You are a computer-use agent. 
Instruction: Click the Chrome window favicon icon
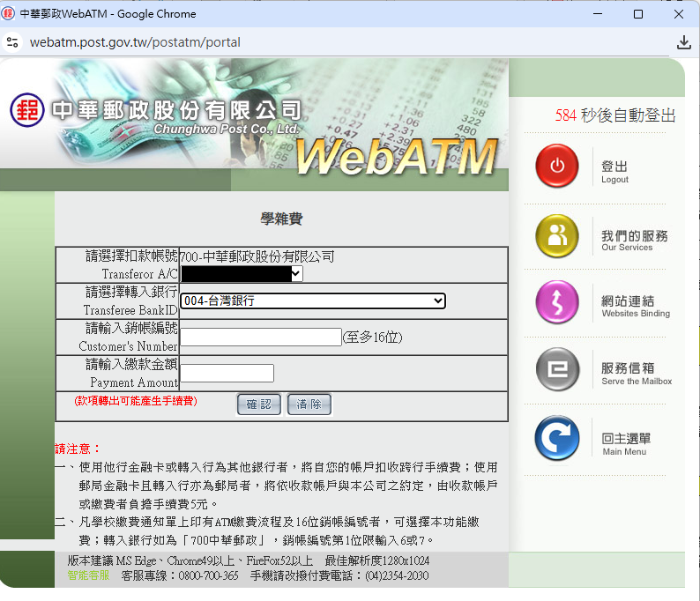pos(8,13)
